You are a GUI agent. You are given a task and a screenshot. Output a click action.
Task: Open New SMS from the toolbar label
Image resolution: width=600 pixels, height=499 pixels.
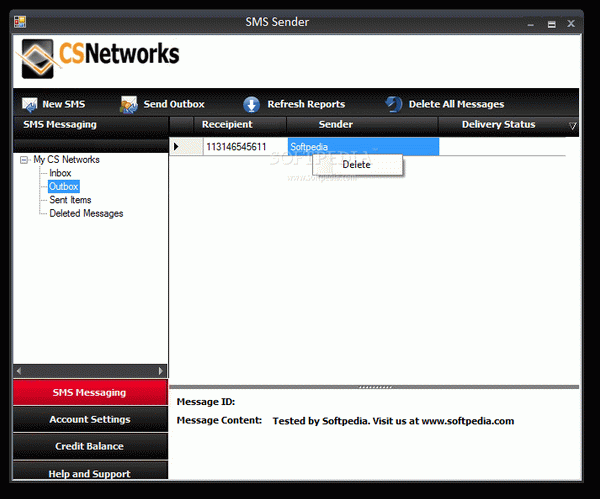[x=64, y=104]
